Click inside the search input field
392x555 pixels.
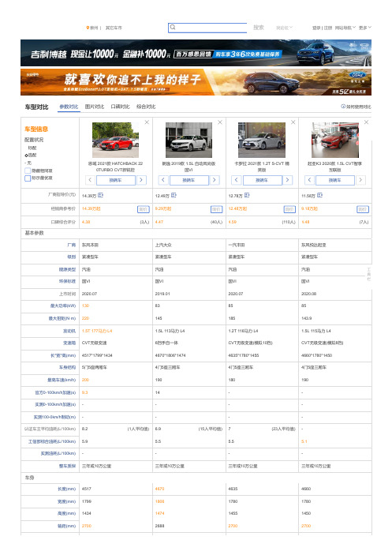pyautogui.click(x=207, y=28)
